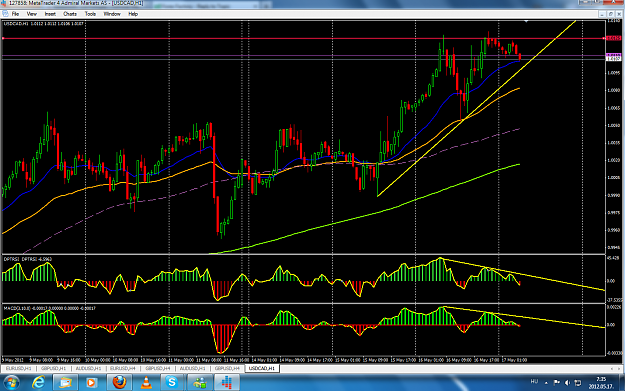Click the 17 May 01:00 time label

[x=514, y=360]
